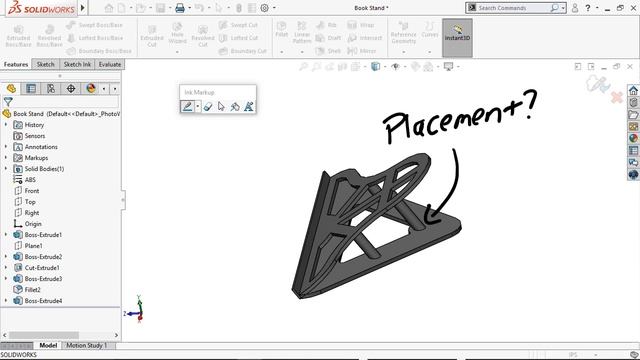Switch to the Evaluate tab
640x360 pixels.
click(x=110, y=64)
